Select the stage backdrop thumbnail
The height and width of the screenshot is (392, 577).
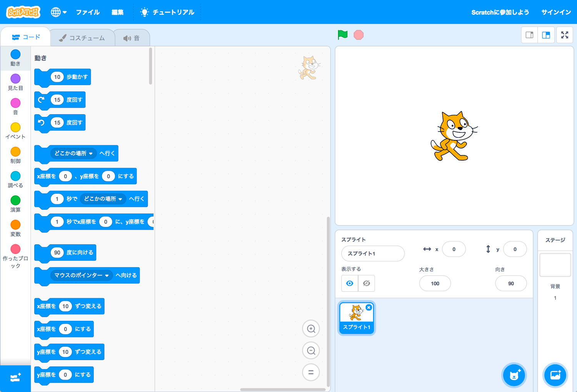555,265
